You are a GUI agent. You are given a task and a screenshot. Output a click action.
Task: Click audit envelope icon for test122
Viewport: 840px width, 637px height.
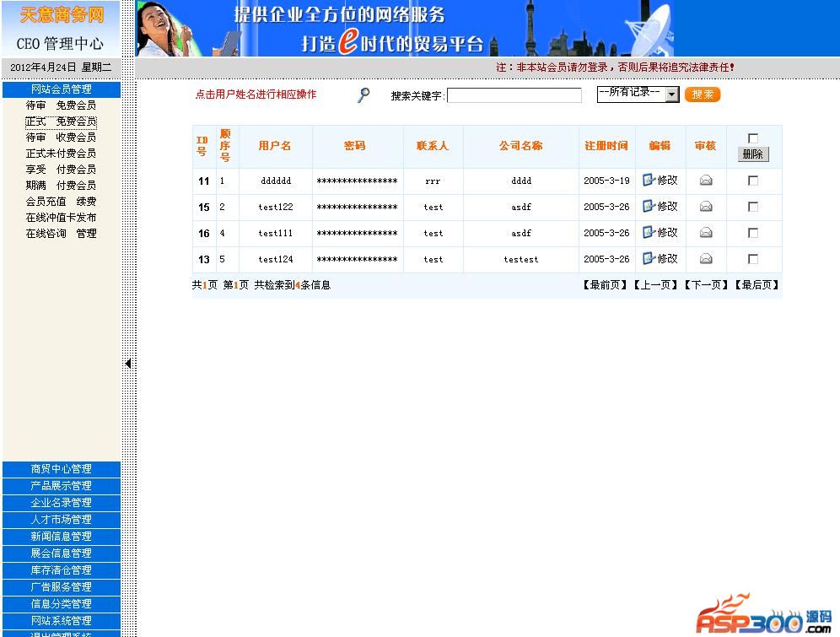pos(706,206)
